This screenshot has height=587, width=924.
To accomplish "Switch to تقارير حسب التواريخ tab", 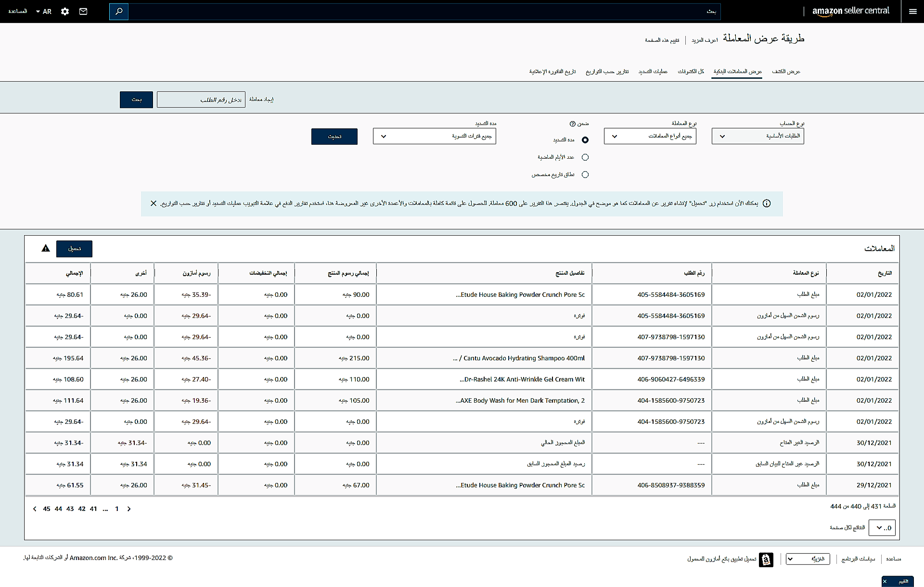I will [607, 72].
